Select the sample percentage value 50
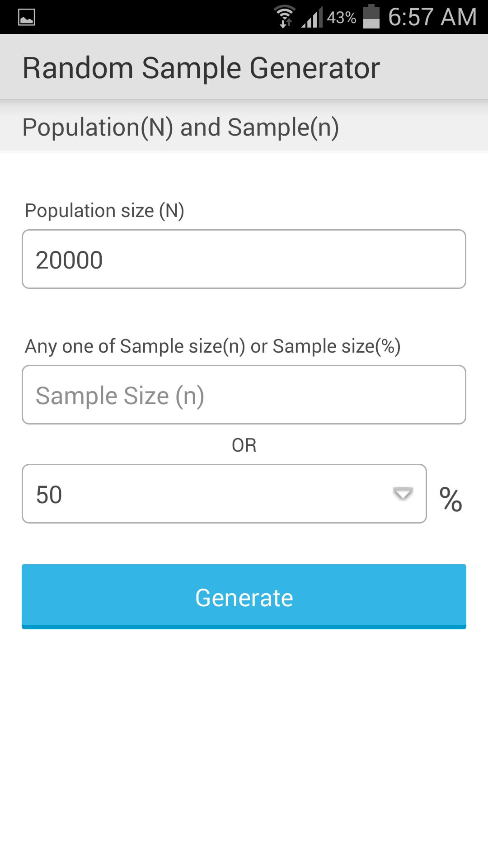The width and height of the screenshot is (488, 868). [x=49, y=495]
